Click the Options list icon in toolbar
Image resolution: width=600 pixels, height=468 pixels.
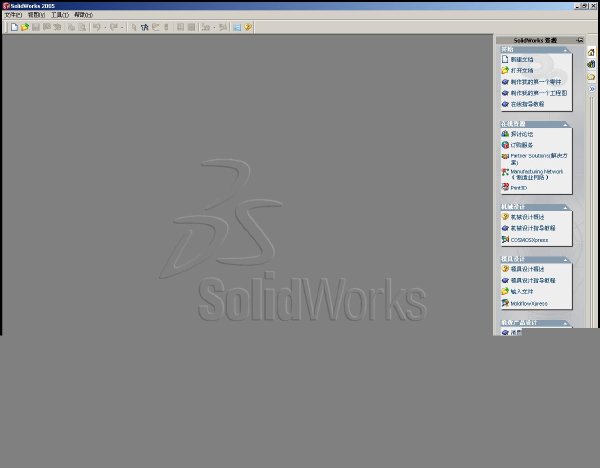click(237, 27)
